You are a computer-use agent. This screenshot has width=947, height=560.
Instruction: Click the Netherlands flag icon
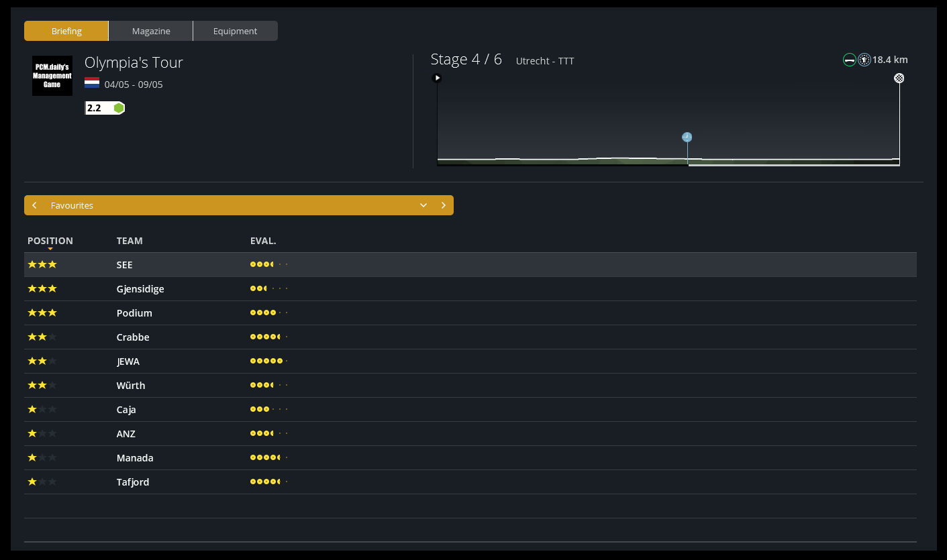click(x=92, y=84)
